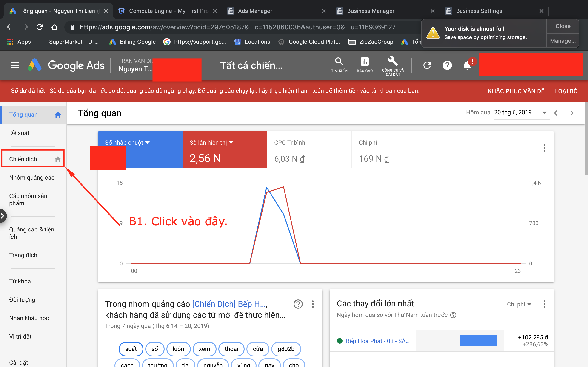Expand the collapsed side panel arrow
The image size is (588, 367).
click(3, 216)
